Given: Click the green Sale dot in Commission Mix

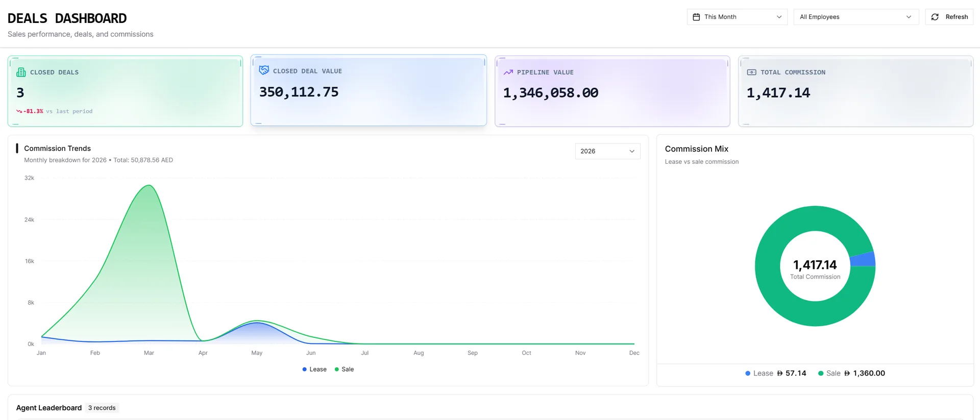Looking at the screenshot, I should [x=821, y=374].
